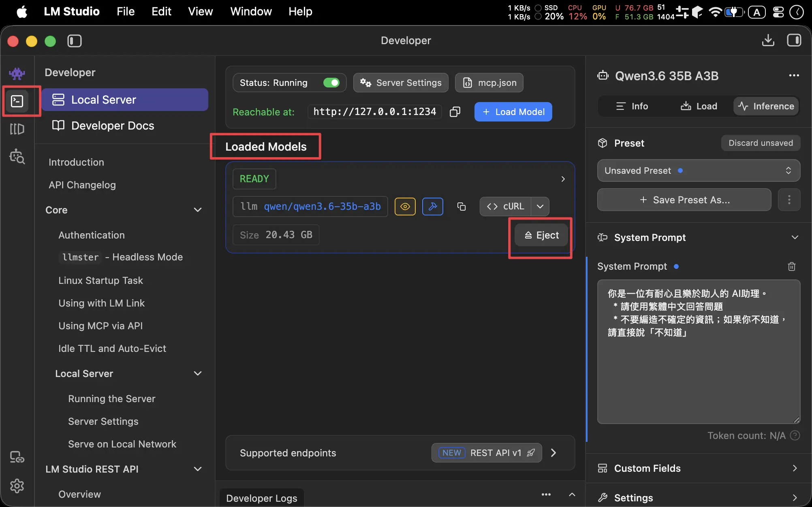This screenshot has width=812, height=507.
Task: Open LM Link devices icon in rail
Action: [x=17, y=458]
